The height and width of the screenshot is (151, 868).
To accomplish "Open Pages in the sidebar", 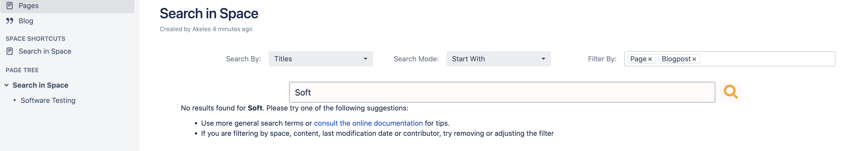I will pyautogui.click(x=29, y=5).
